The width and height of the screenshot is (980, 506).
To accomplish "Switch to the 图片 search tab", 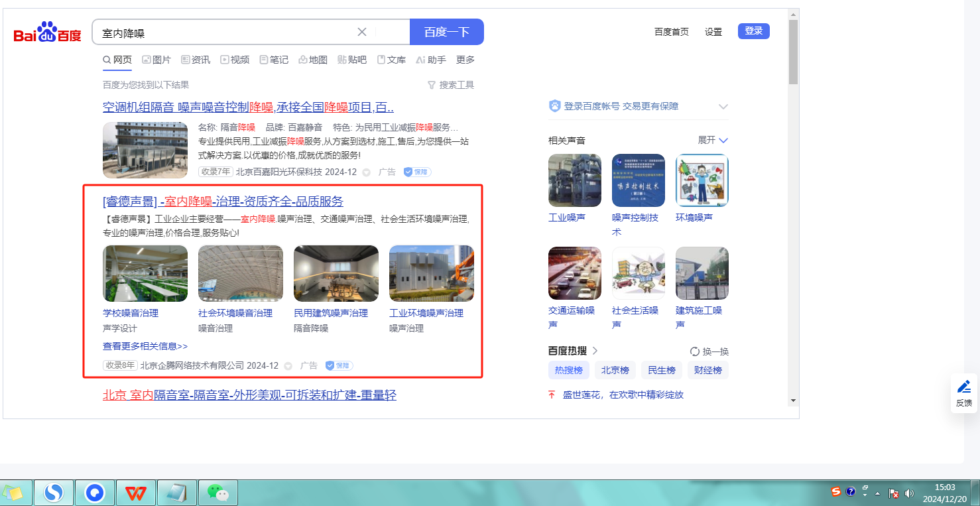I will (x=156, y=60).
